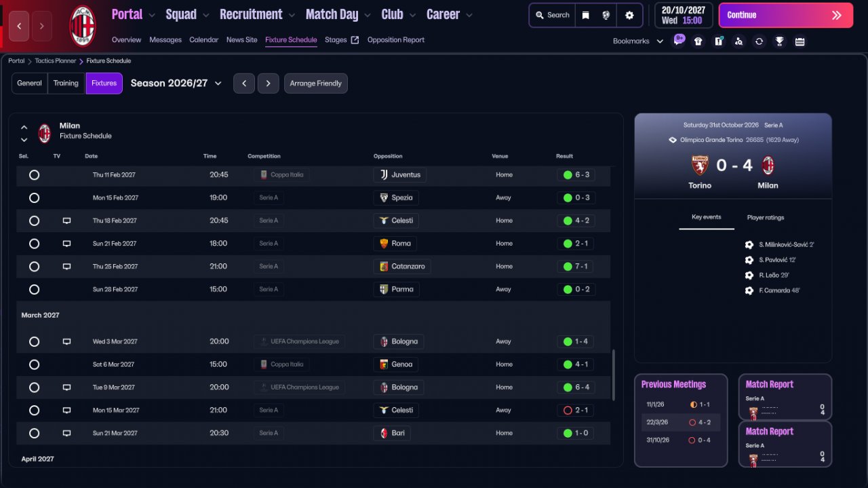868x488 pixels.
Task: Select the Roma 21 Feb fixture radio
Action: point(34,244)
